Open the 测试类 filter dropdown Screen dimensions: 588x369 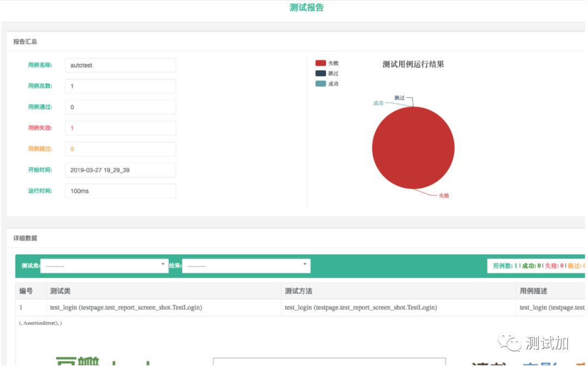[x=103, y=265]
